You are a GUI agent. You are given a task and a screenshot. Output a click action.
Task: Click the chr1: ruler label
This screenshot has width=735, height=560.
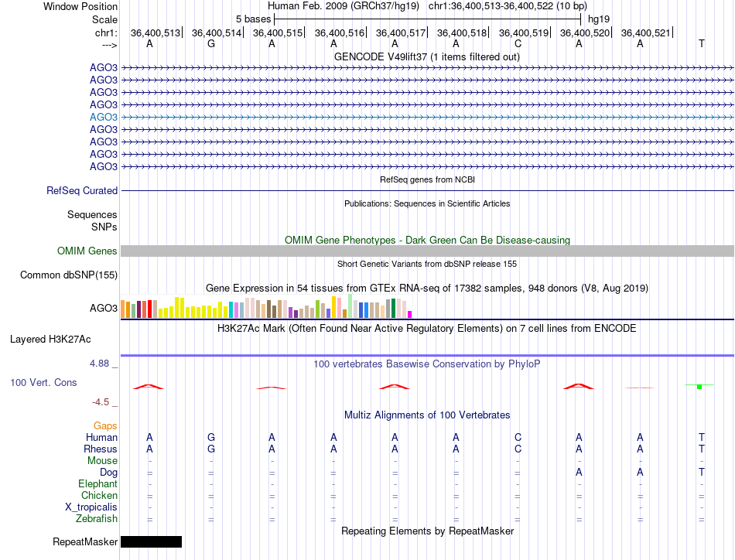tap(106, 32)
